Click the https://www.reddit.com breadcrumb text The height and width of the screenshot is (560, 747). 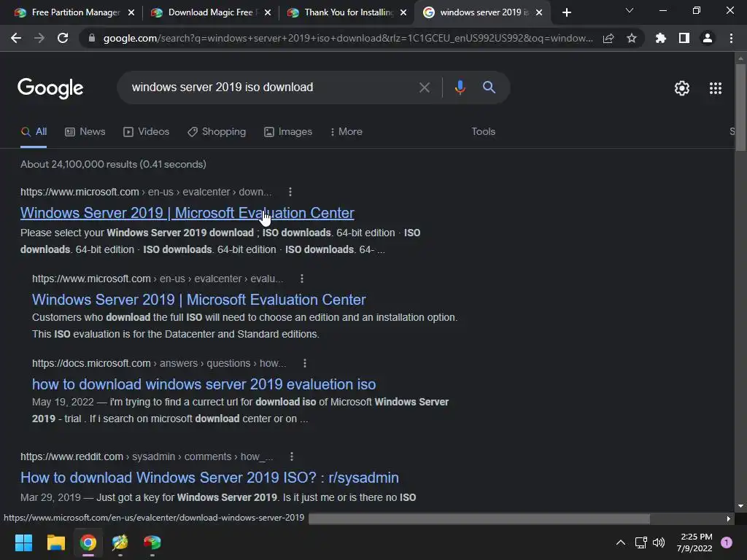click(72, 456)
